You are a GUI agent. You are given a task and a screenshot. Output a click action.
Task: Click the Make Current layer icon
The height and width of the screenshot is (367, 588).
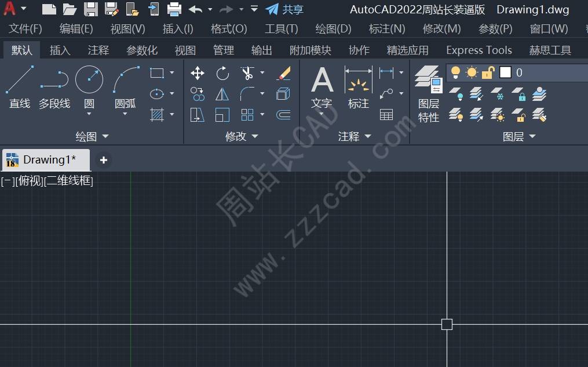point(539,94)
